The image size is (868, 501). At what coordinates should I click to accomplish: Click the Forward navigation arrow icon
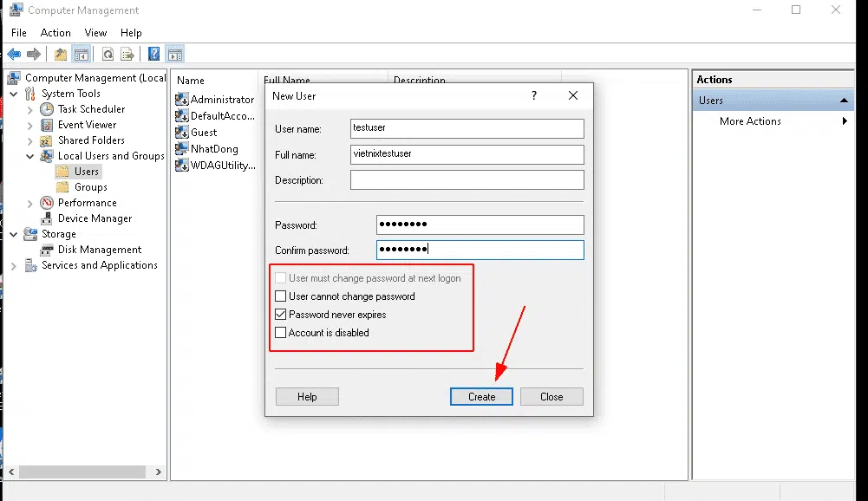point(33,54)
